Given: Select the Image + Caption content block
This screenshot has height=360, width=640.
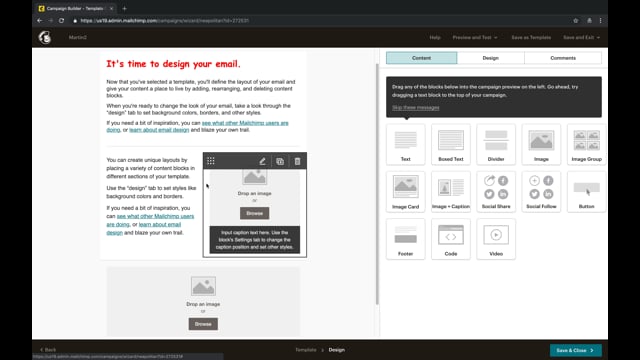Looking at the screenshot, I should click(x=451, y=192).
